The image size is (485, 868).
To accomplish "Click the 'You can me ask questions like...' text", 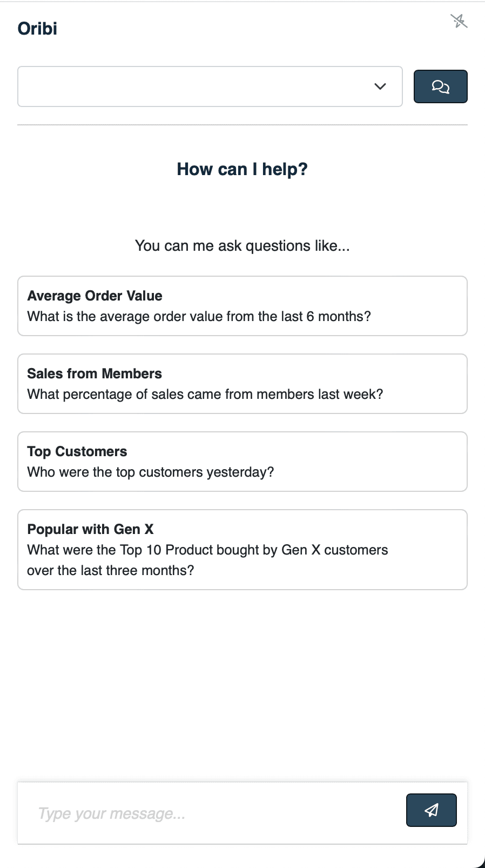I will coord(242,245).
